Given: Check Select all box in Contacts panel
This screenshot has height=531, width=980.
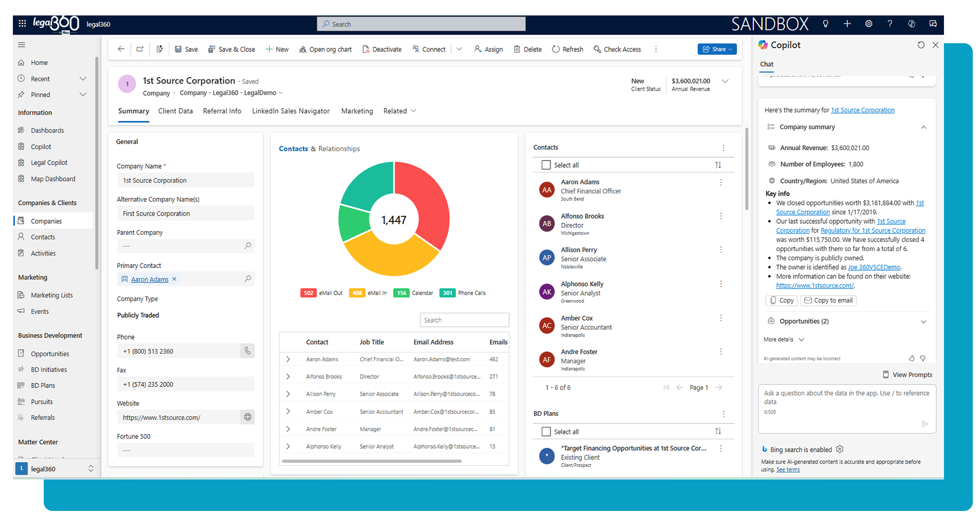Looking at the screenshot, I should pyautogui.click(x=546, y=165).
